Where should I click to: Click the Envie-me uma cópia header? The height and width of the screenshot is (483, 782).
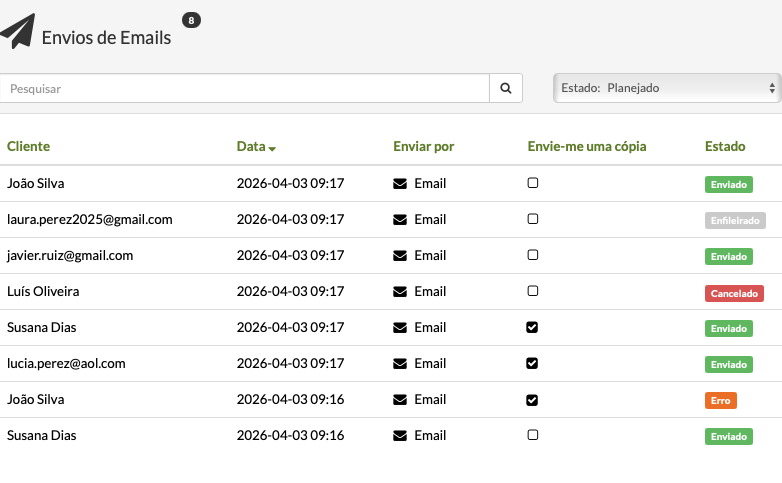point(587,146)
